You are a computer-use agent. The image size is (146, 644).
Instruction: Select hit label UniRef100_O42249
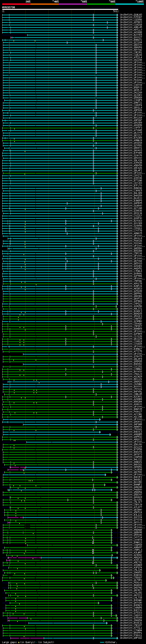131,93
